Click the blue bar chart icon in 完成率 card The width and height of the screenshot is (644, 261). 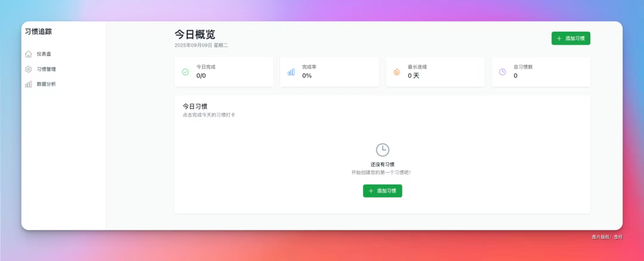pyautogui.click(x=291, y=72)
